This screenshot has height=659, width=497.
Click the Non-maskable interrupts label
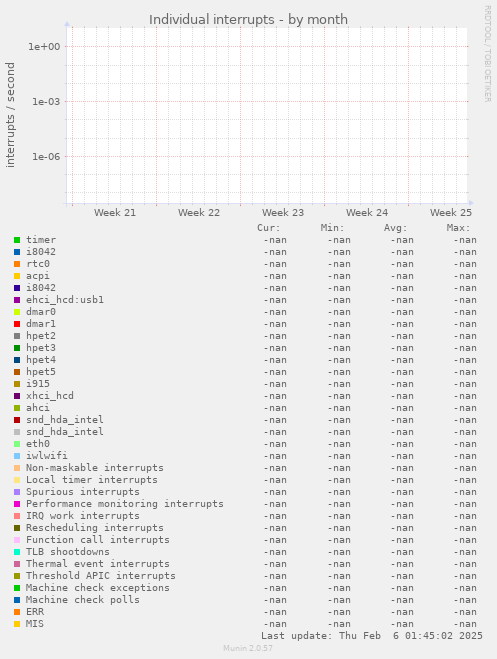(x=95, y=467)
